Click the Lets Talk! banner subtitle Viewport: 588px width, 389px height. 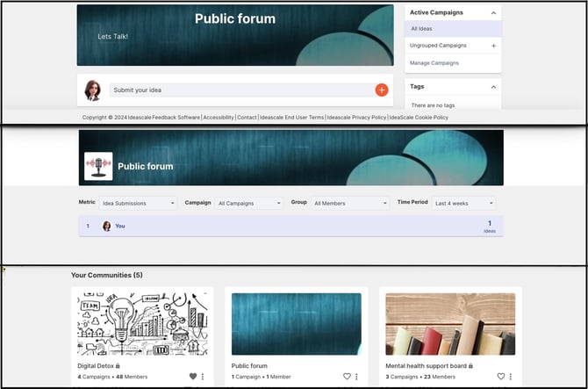coord(113,36)
